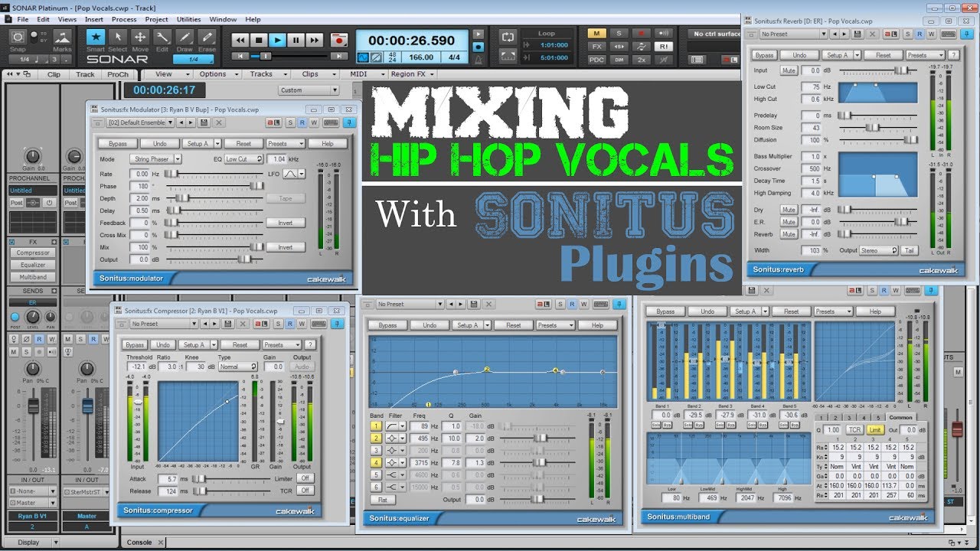Toggle the compressor Limiter Off button
This screenshot has width=980, height=551.
coord(305,478)
